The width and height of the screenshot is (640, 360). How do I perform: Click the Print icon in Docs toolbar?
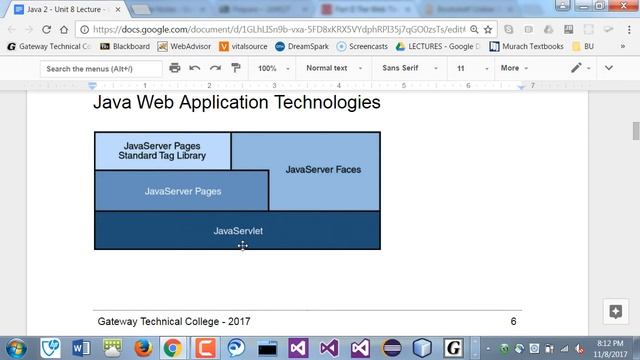click(x=175, y=68)
